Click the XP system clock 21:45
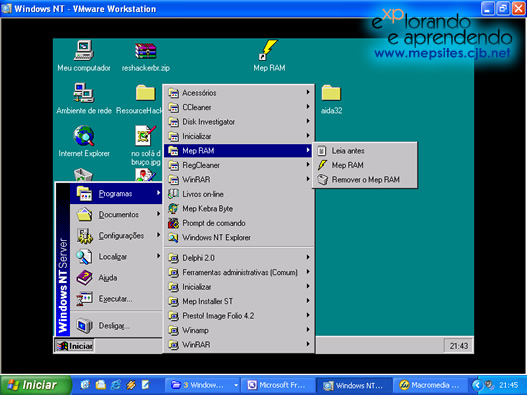The width and height of the screenshot is (527, 395). pos(509,385)
